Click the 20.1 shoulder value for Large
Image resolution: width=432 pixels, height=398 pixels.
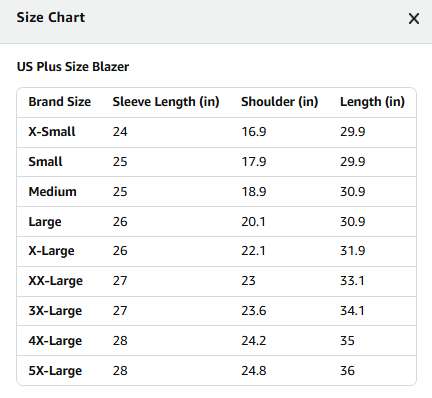click(253, 222)
